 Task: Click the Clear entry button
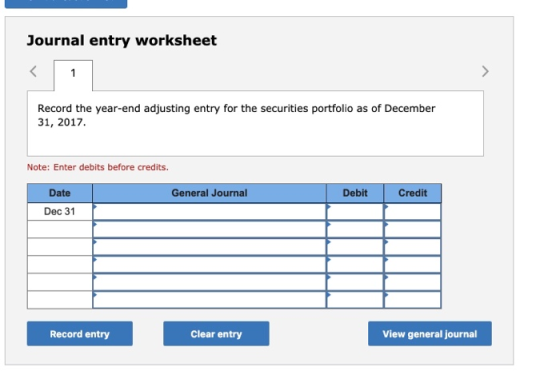pyautogui.click(x=216, y=334)
